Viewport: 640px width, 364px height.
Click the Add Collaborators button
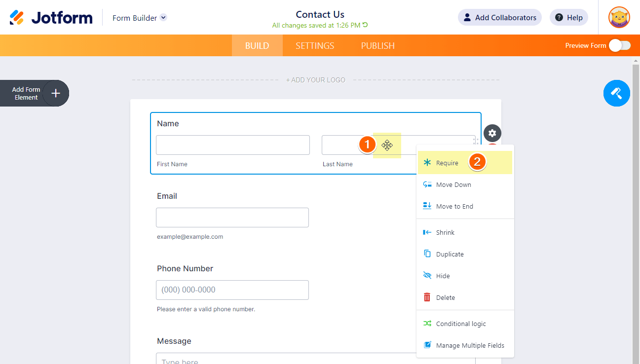(x=499, y=18)
